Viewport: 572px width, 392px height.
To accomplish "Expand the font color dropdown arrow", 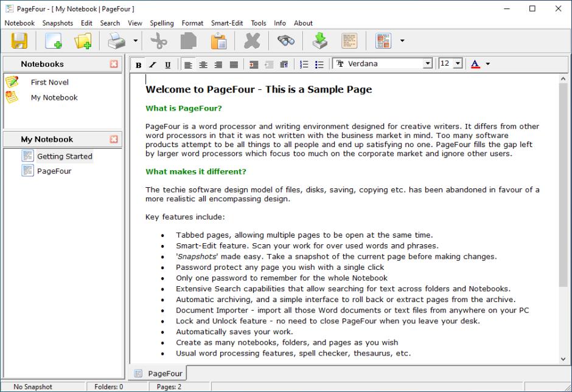I will click(488, 64).
